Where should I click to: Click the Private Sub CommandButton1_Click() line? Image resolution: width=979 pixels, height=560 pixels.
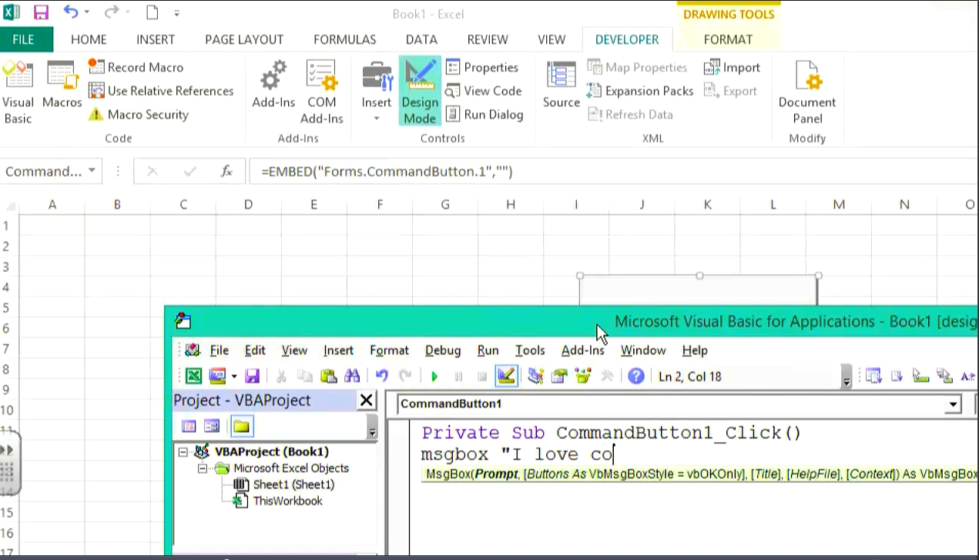point(612,433)
